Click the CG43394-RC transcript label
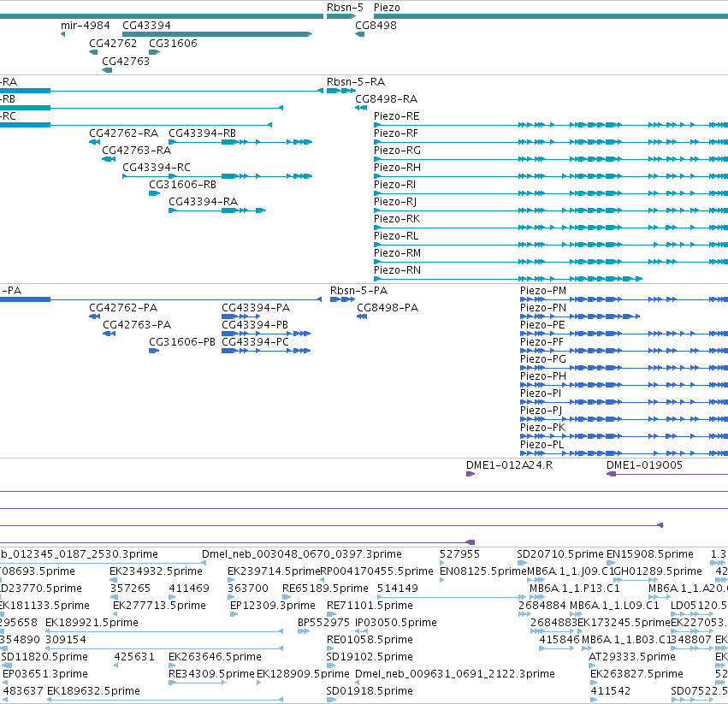Image resolution: width=728 pixels, height=704 pixels. 156,167
